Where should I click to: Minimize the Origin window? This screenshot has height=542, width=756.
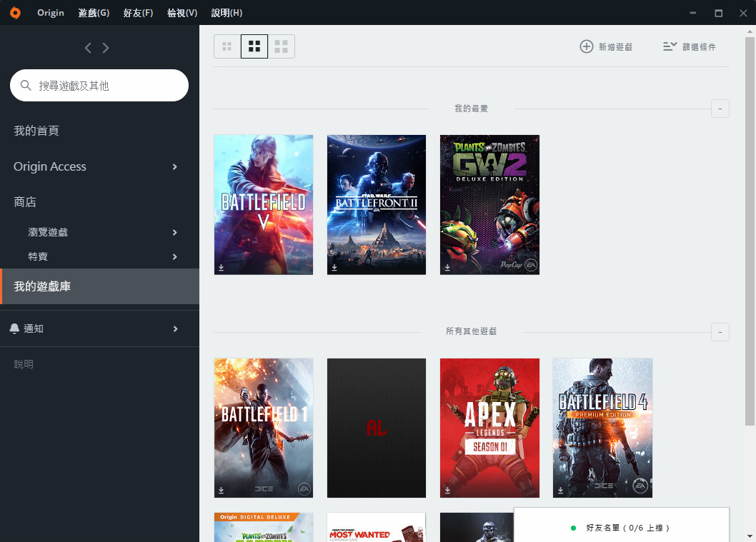tap(693, 13)
